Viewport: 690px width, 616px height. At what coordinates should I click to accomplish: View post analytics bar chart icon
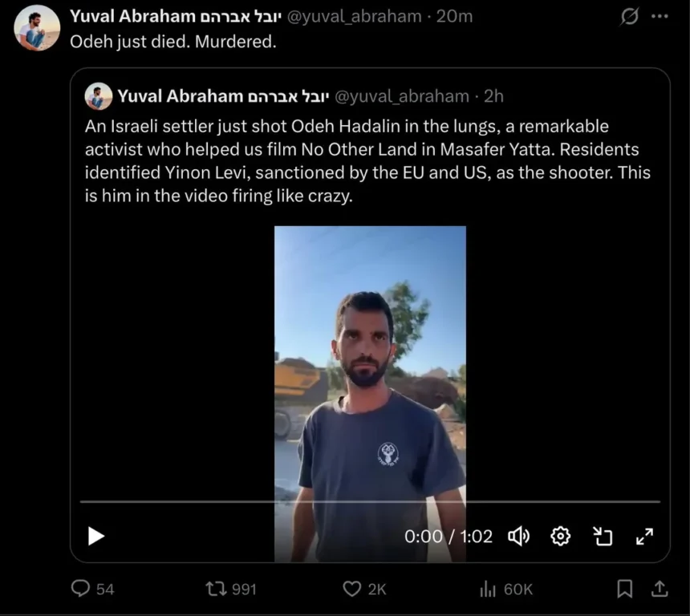(487, 589)
